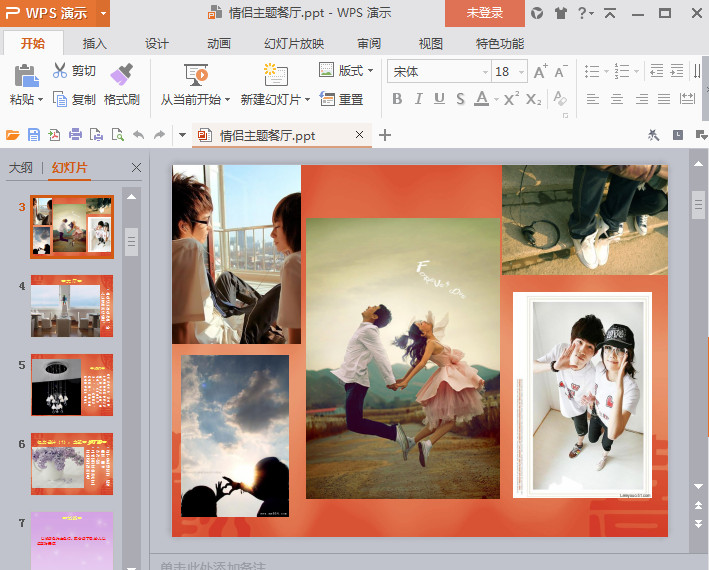Viewport: 709px width, 570px height.
Task: Open the 版式 layout dropdown
Action: [x=346, y=71]
